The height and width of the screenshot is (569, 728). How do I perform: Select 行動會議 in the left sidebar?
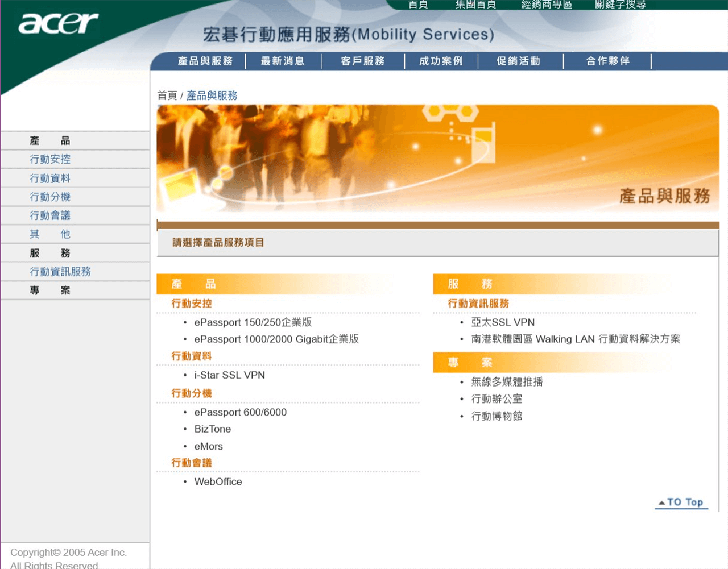(50, 215)
